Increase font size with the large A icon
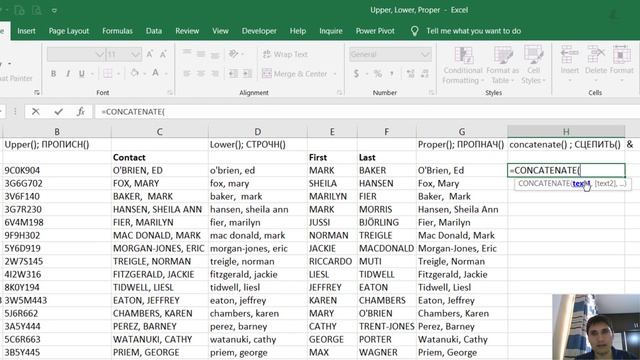Viewport: 640px width, 360px height. pyautogui.click(x=149, y=54)
